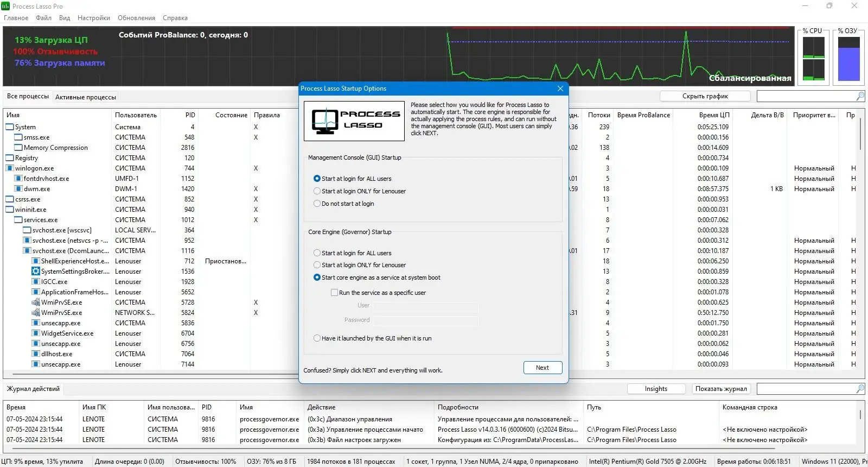Click the Memory Compression process icon

pyautogui.click(x=18, y=148)
